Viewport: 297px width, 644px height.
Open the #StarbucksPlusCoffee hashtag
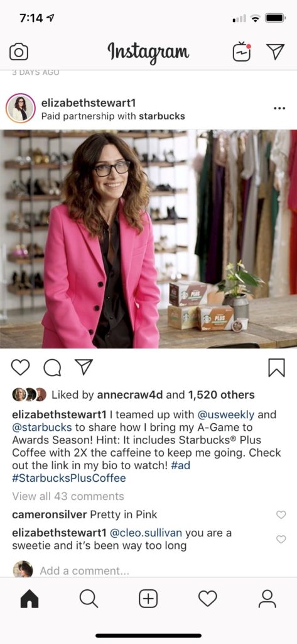(x=69, y=479)
